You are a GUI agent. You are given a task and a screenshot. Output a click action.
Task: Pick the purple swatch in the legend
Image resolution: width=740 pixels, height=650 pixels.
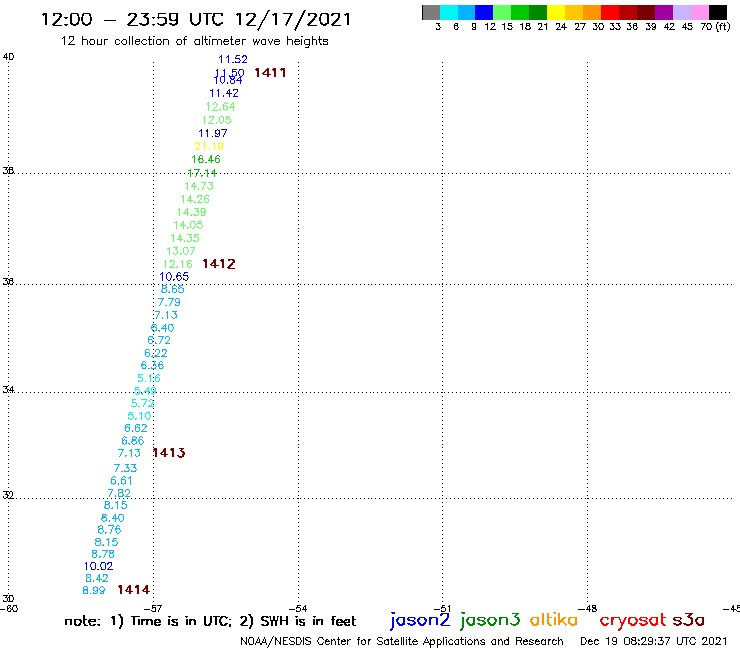(x=664, y=12)
